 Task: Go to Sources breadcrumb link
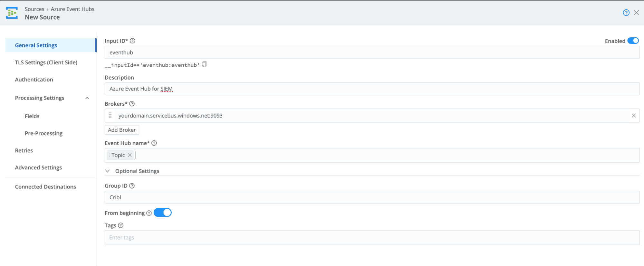[34, 9]
